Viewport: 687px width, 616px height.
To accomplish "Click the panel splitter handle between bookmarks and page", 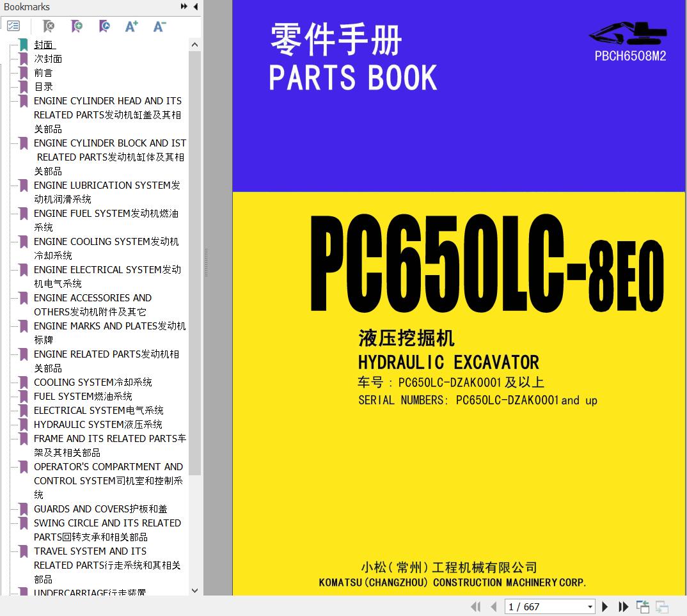I will click(x=206, y=263).
